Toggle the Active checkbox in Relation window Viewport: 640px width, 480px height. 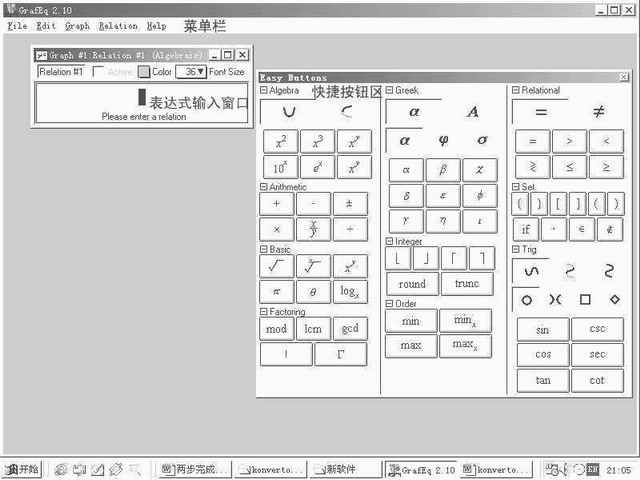98,72
